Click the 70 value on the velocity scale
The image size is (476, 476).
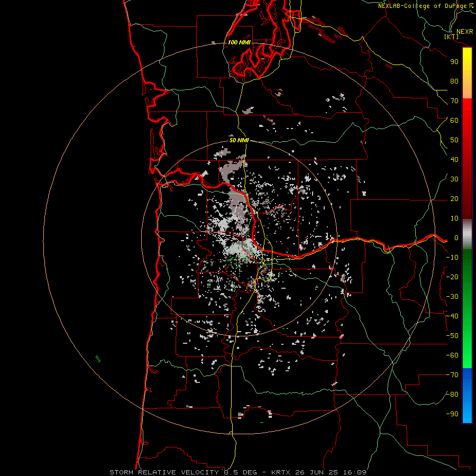pos(454,101)
